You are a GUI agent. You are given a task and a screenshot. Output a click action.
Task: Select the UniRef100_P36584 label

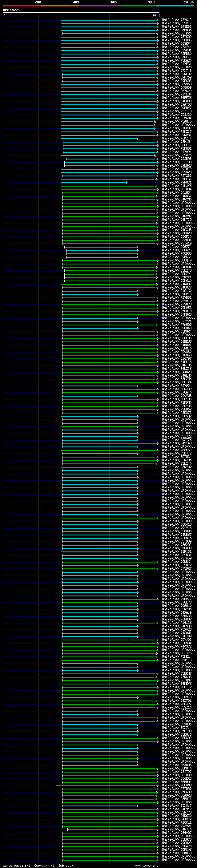[177, 643]
